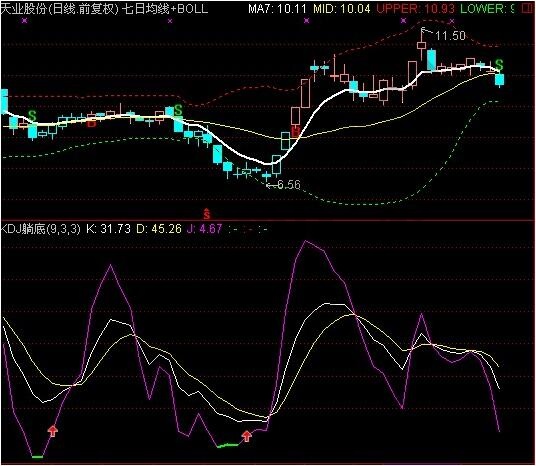
Task: Open the 天业股份 chart title settings
Action: [x=104, y=9]
